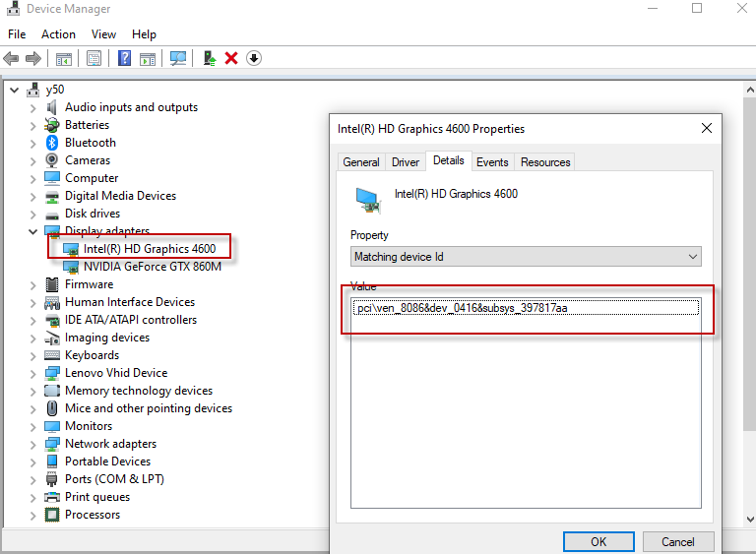The image size is (756, 554).
Task: Select the Imaging devices scanner icon
Action: point(51,338)
